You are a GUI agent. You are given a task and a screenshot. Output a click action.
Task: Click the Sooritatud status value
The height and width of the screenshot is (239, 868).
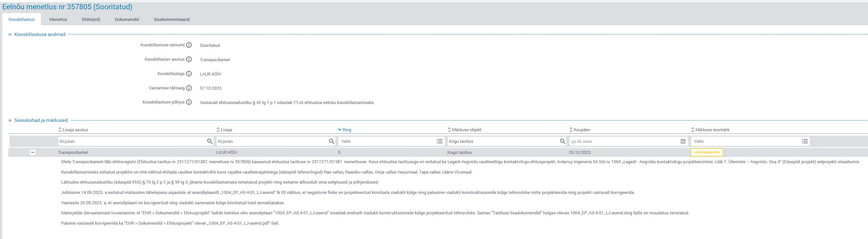click(x=210, y=45)
